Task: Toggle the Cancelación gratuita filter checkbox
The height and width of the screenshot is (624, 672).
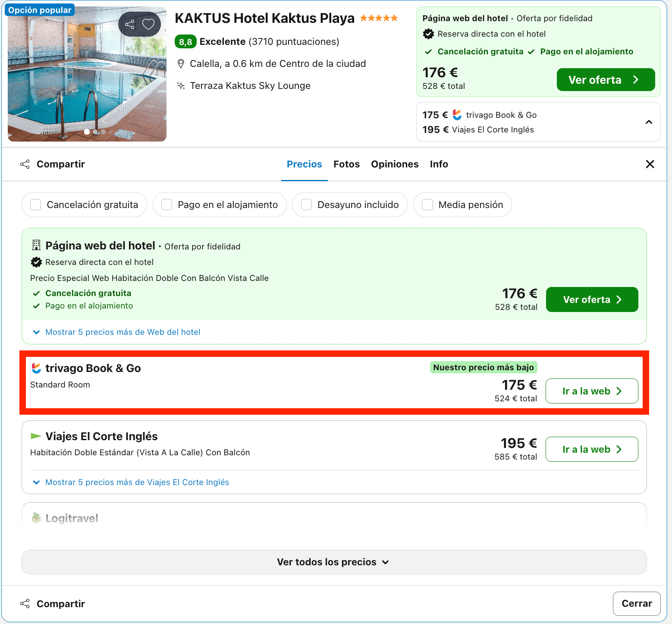Action: point(36,205)
